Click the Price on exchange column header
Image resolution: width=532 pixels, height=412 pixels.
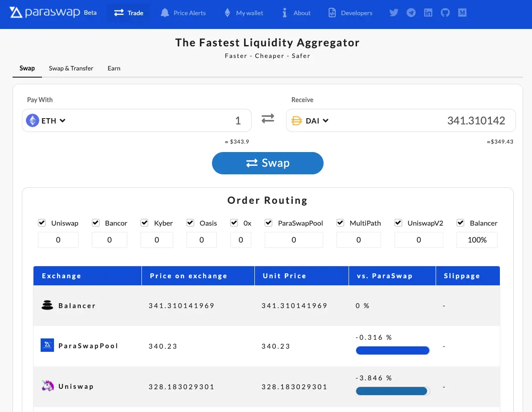[x=198, y=276]
